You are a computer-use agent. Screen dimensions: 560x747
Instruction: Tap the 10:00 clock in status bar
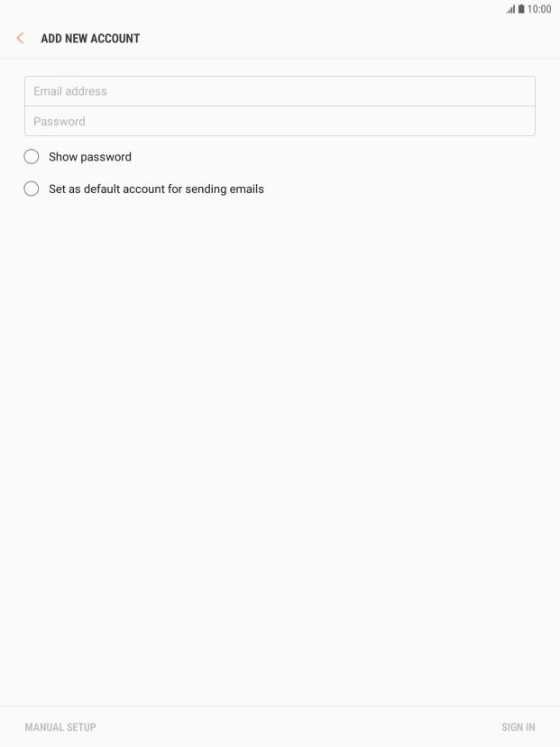click(539, 9)
